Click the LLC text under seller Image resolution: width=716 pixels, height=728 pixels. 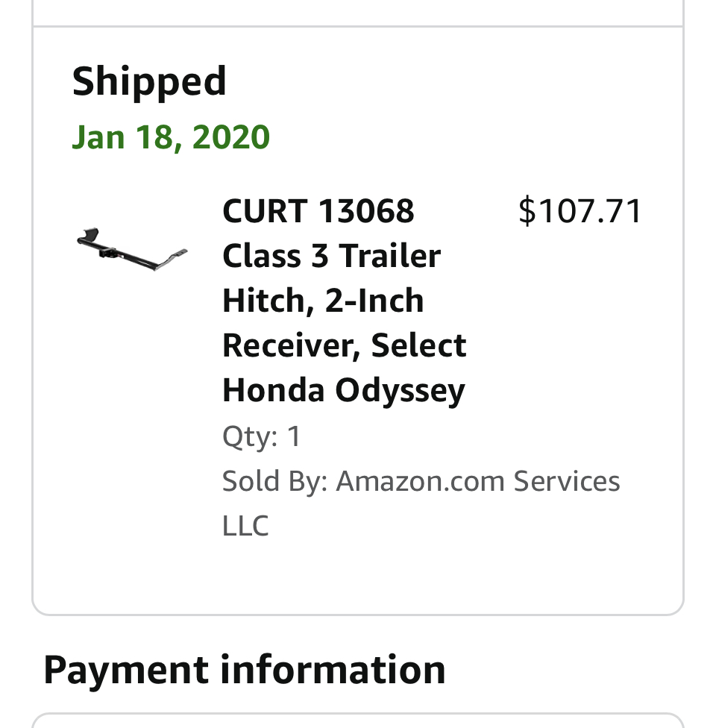[x=245, y=526]
